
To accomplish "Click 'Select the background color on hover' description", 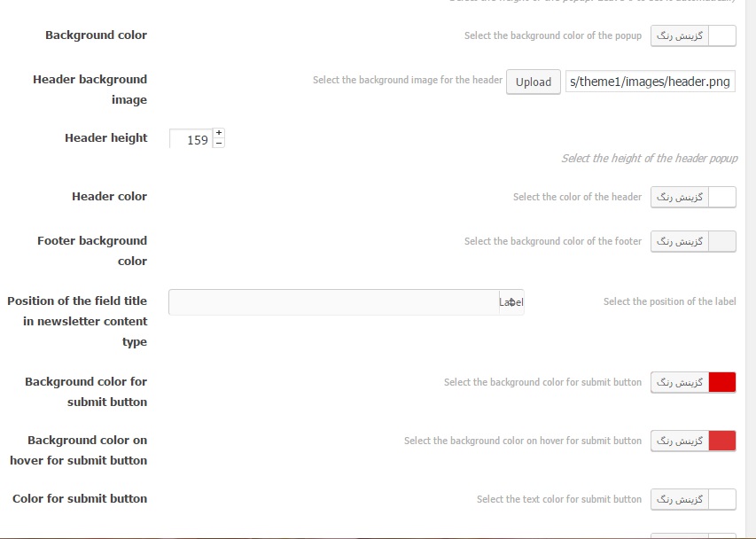I will pyautogui.click(x=523, y=441).
